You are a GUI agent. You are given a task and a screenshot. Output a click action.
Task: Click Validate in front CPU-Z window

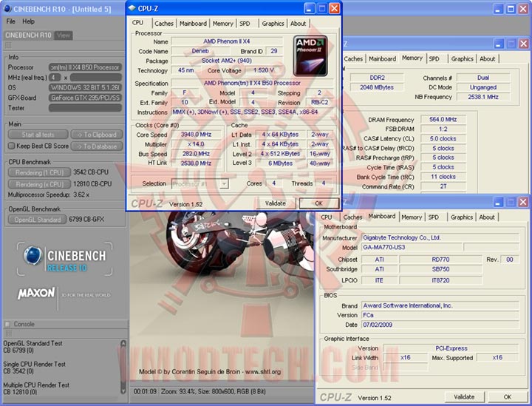275,203
